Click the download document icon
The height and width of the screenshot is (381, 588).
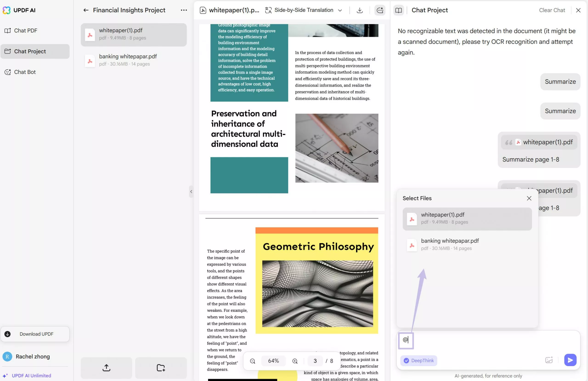click(360, 10)
